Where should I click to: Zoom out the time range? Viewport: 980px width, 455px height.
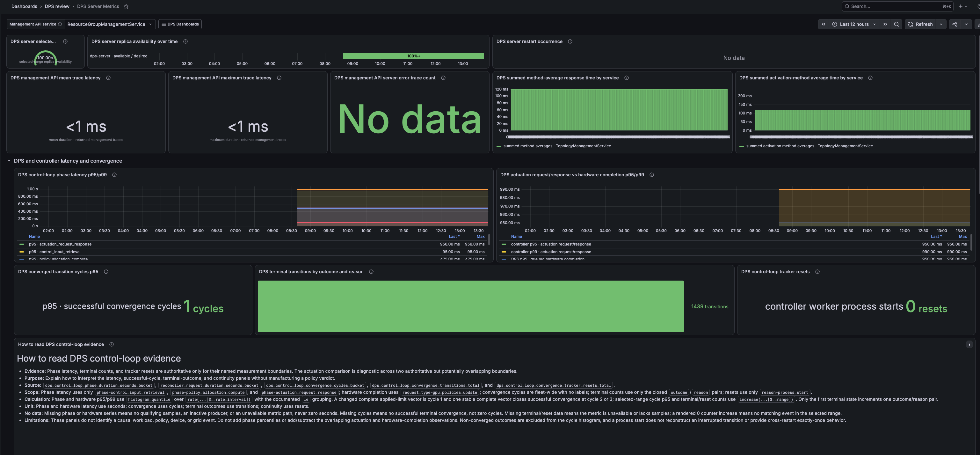pos(896,24)
